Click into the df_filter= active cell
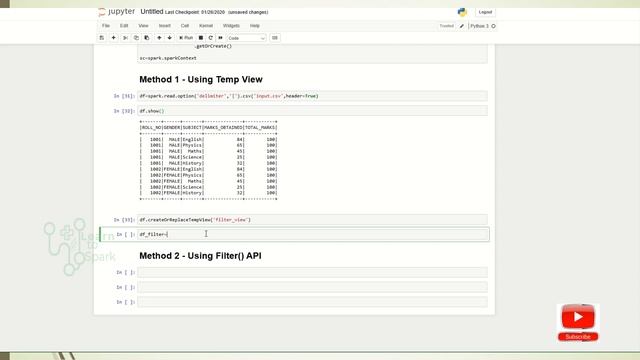640x360 pixels. (x=313, y=234)
